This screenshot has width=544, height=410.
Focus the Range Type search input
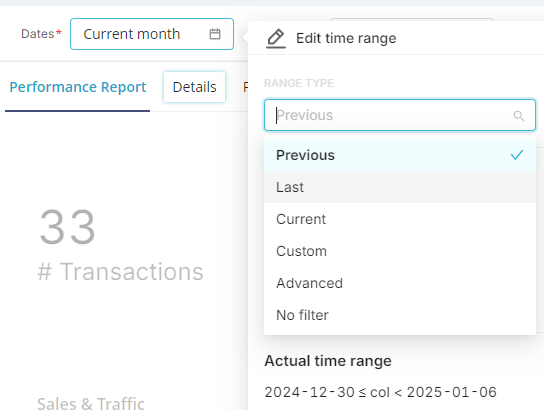point(400,115)
